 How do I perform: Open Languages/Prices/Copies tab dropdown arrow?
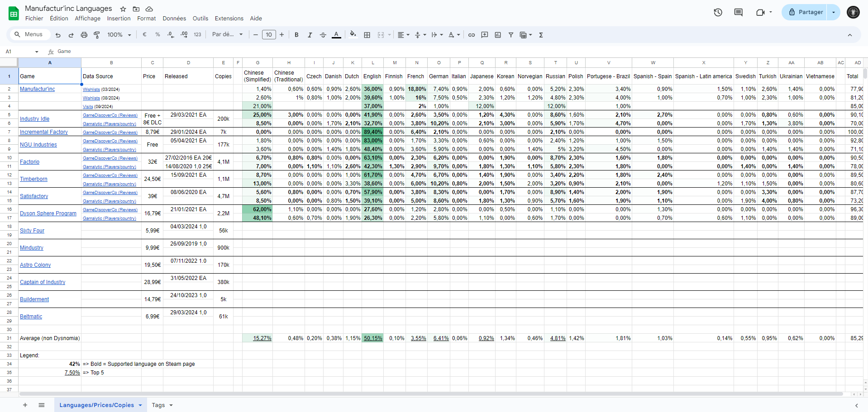pyautogui.click(x=140, y=405)
